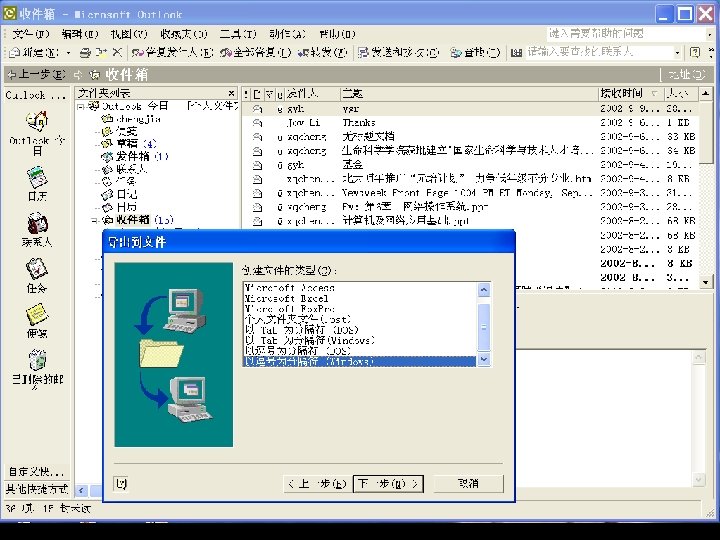Open the 文件(F) menu
The width and height of the screenshot is (720, 540).
point(30,34)
